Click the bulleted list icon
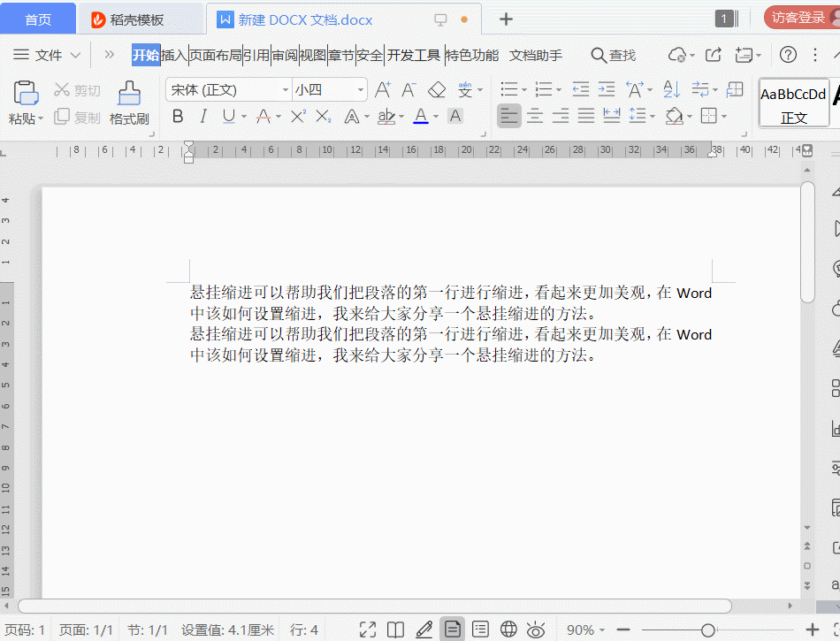Image resolution: width=840 pixels, height=641 pixels. [x=509, y=88]
